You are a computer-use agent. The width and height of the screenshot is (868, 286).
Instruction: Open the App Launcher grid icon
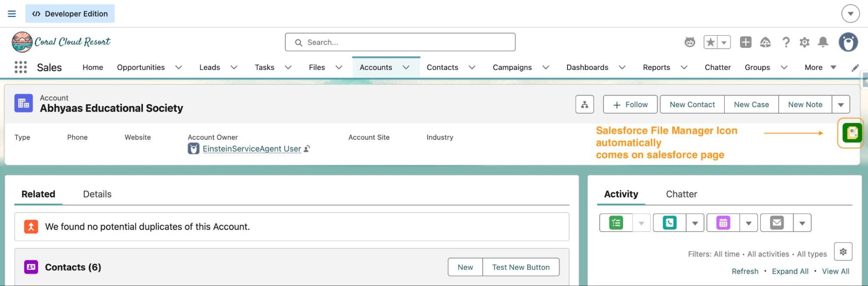tap(20, 67)
